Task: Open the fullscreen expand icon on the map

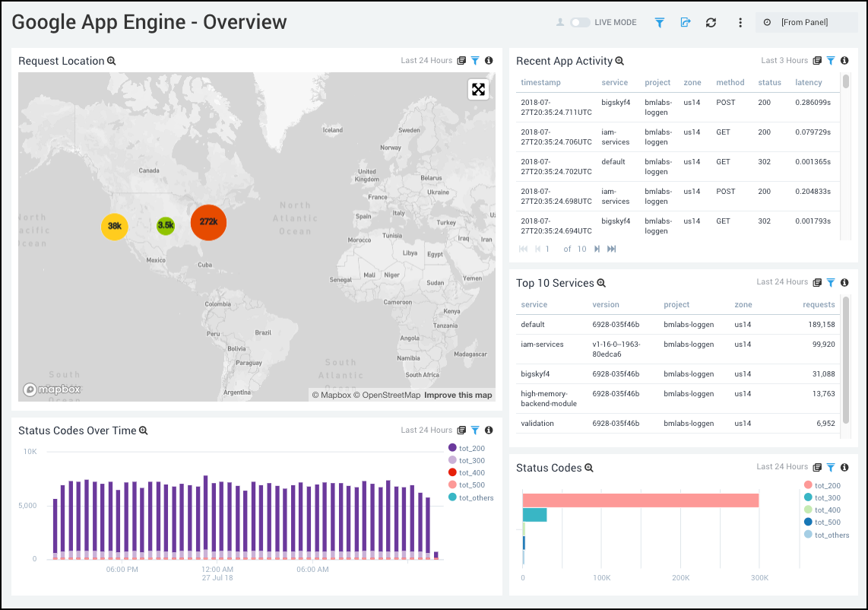Action: [x=478, y=89]
